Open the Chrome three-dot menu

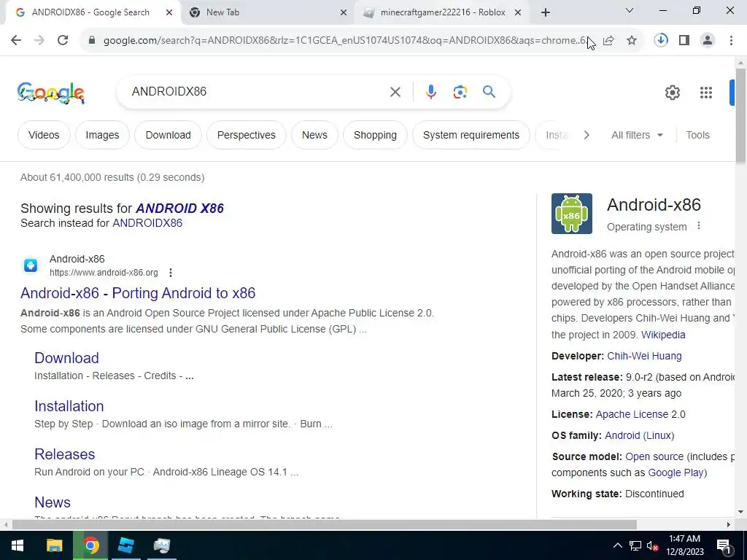click(x=731, y=41)
